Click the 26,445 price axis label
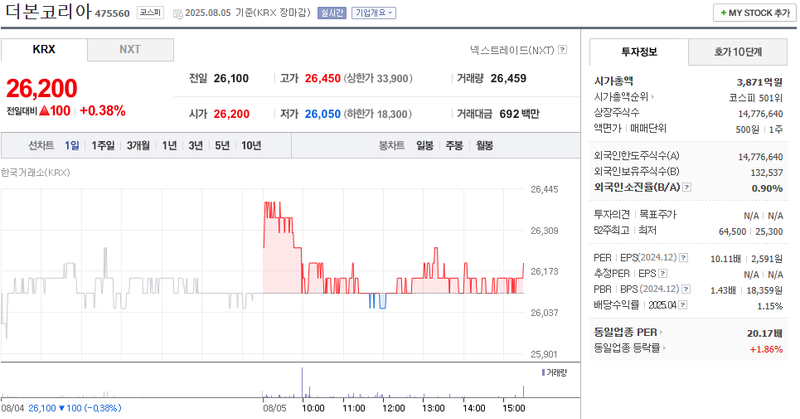The width and height of the screenshot is (800, 419). 544,189
